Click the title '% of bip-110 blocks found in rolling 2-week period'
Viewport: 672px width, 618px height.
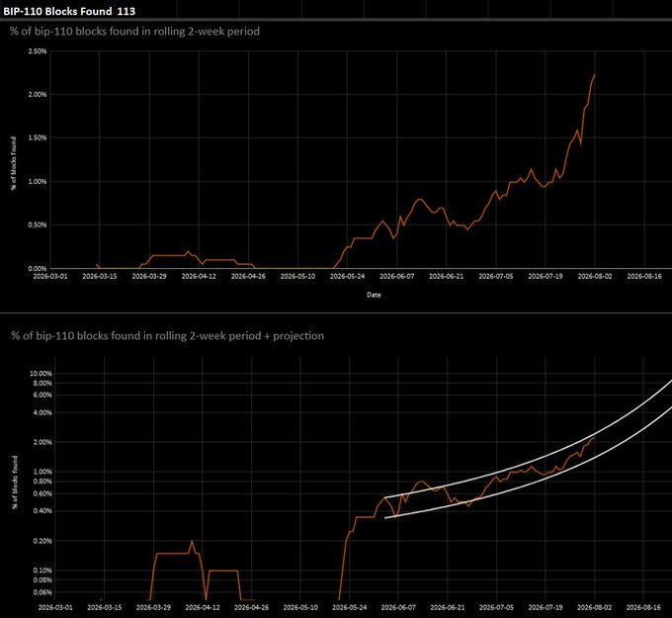click(134, 32)
